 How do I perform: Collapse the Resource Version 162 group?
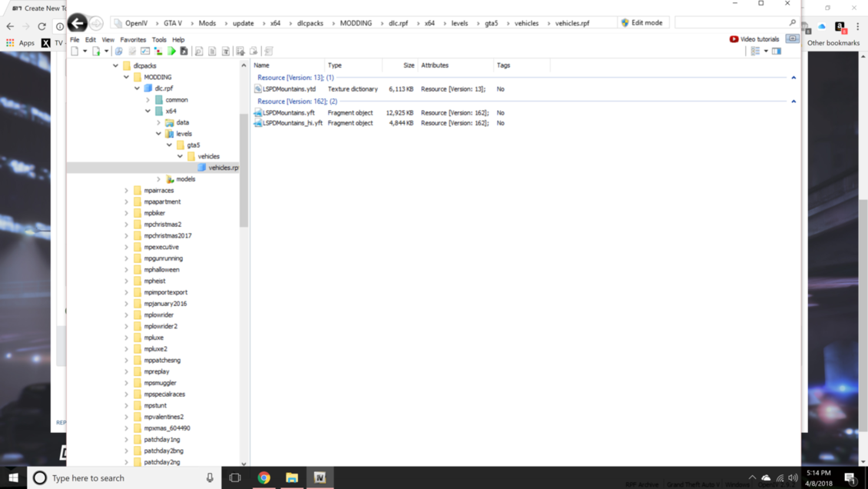pyautogui.click(x=793, y=101)
